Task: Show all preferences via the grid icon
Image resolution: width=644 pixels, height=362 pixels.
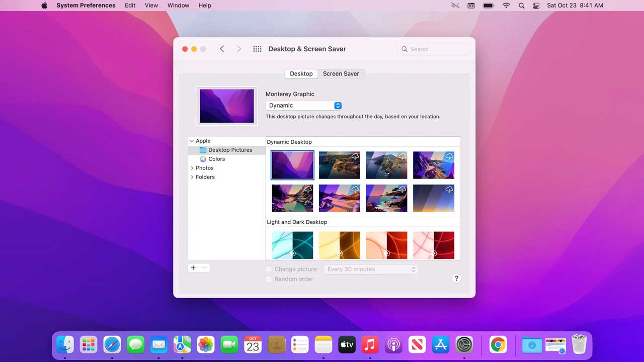Action: [x=257, y=49]
